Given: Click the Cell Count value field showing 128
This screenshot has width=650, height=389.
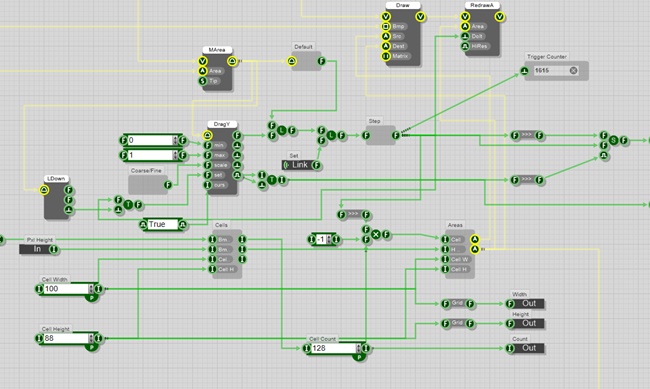Looking at the screenshot, I should click(333, 348).
